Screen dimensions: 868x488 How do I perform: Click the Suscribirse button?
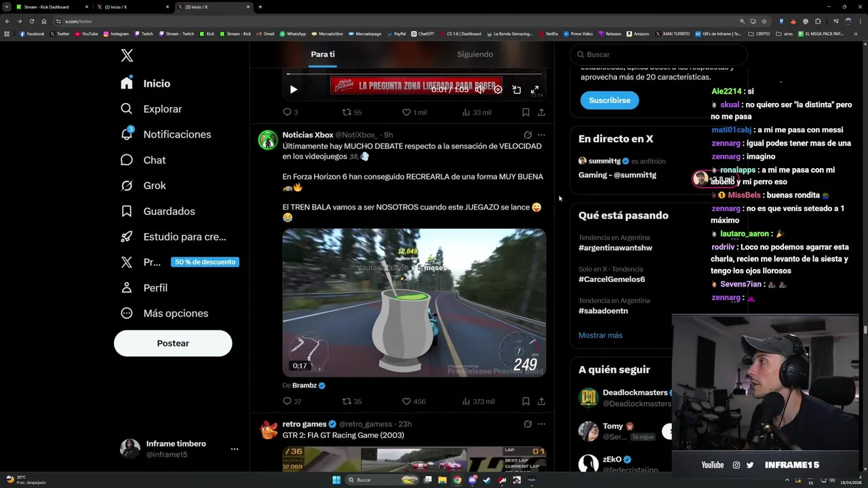coord(609,100)
